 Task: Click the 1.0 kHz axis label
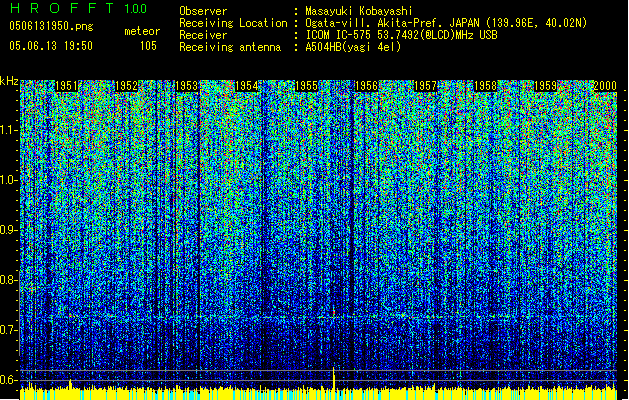click(x=8, y=180)
